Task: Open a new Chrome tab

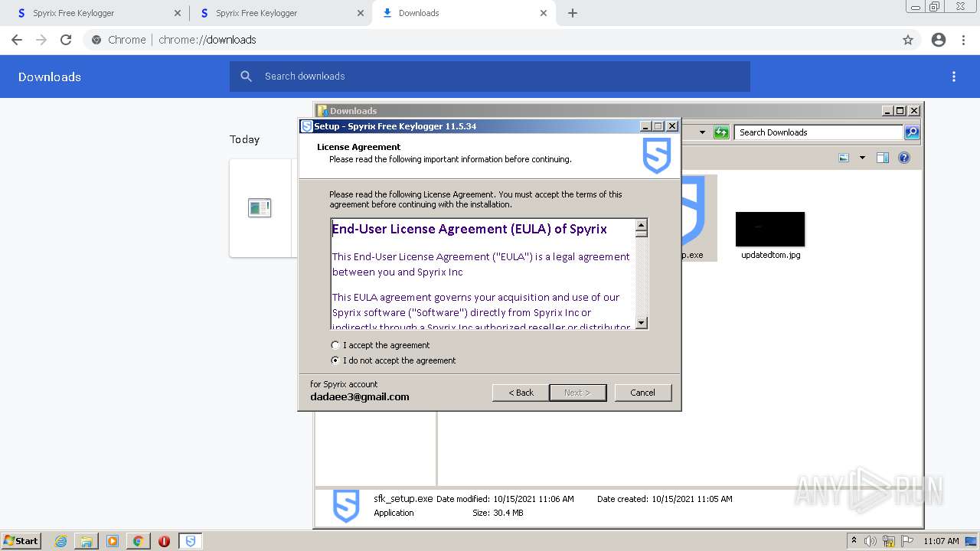Action: click(573, 13)
